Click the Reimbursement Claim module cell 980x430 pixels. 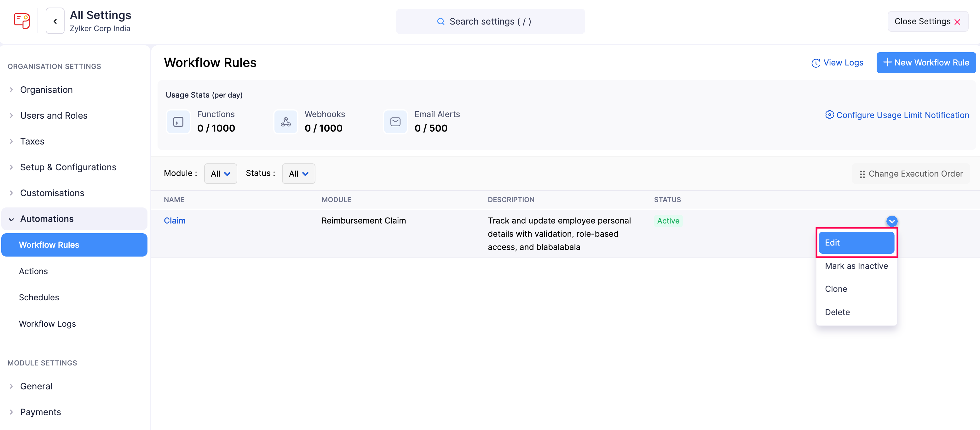363,221
